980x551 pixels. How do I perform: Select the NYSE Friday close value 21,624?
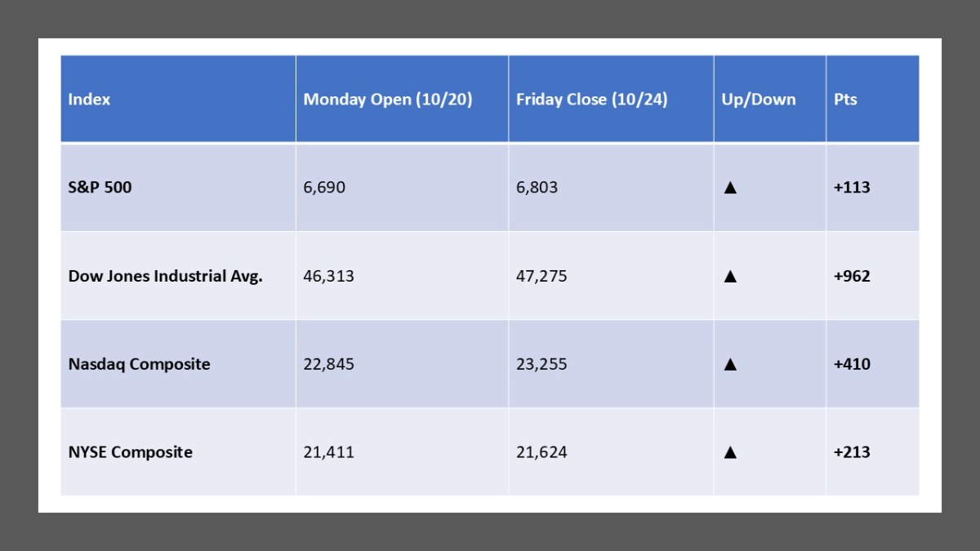coord(541,452)
